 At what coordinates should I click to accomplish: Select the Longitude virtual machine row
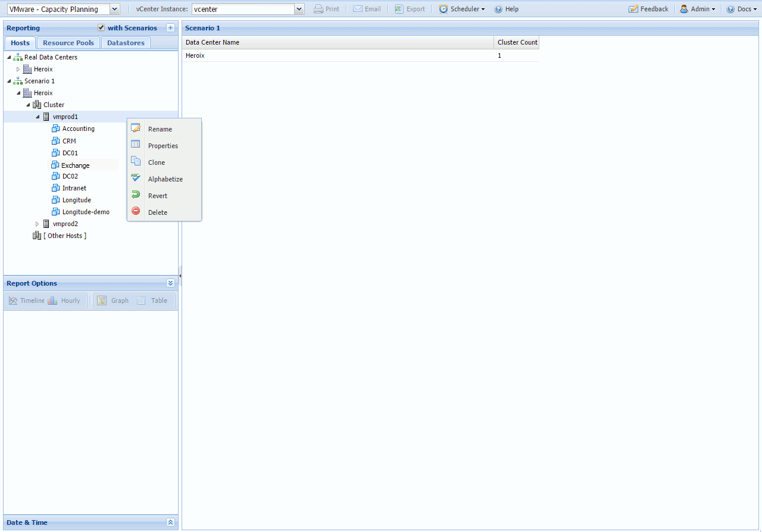[x=77, y=200]
